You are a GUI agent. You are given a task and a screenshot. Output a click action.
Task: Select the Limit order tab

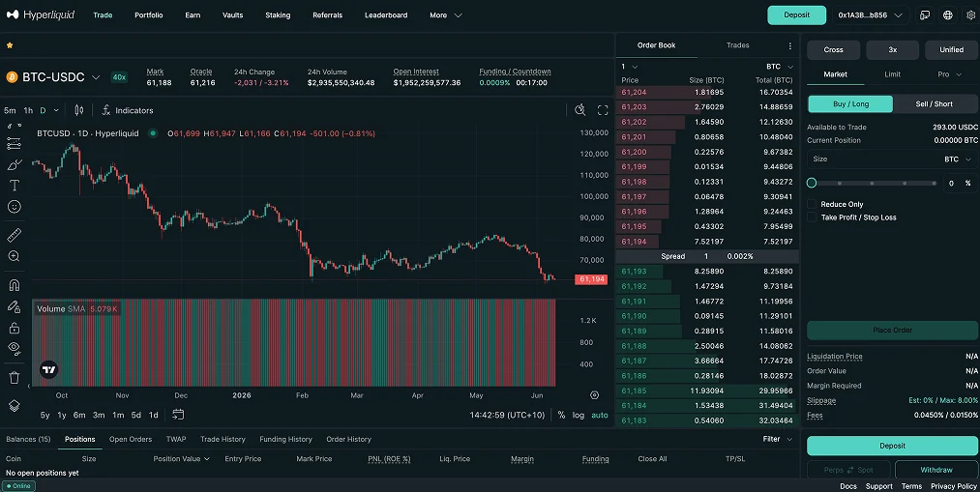893,74
